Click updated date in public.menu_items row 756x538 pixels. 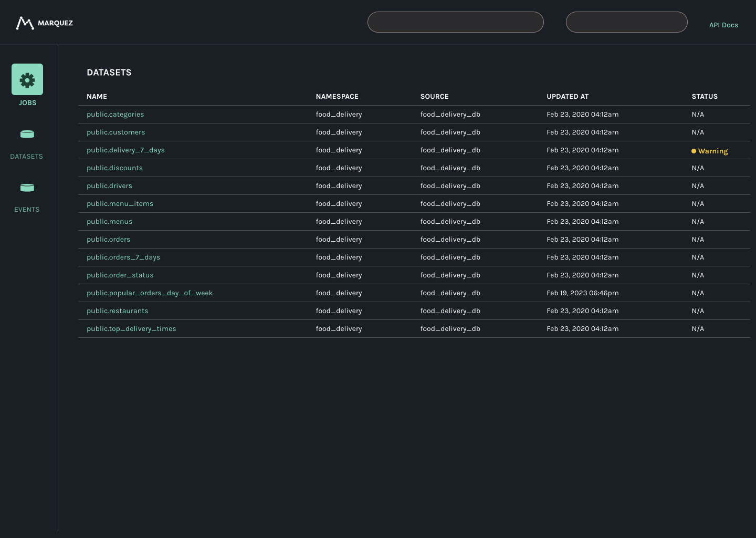(583, 204)
